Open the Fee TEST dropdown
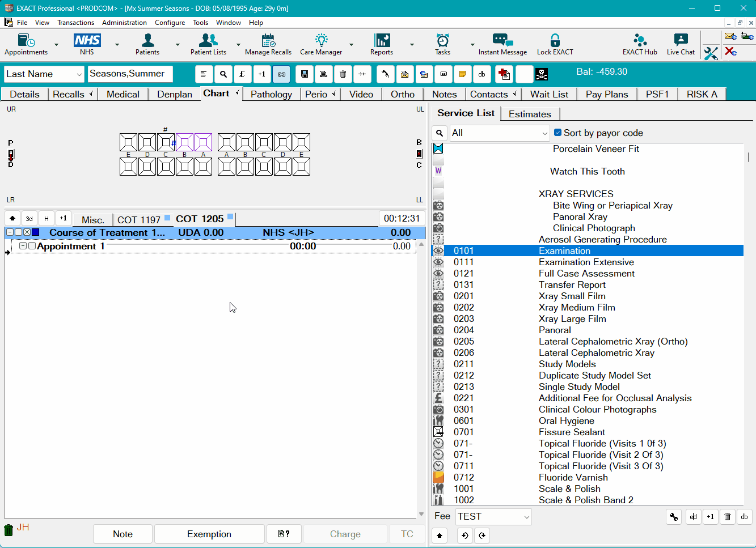 [x=526, y=517]
